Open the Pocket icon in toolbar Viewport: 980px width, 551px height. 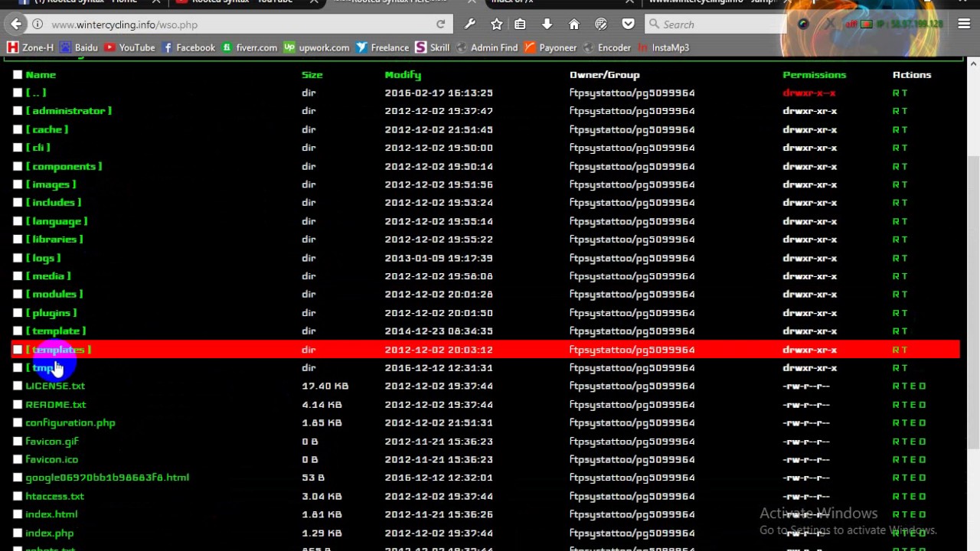point(628,24)
